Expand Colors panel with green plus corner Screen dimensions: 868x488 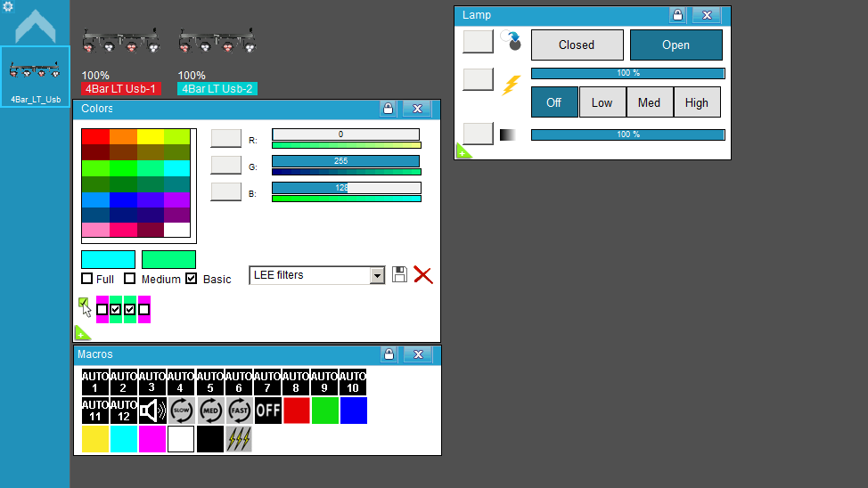pos(82,333)
